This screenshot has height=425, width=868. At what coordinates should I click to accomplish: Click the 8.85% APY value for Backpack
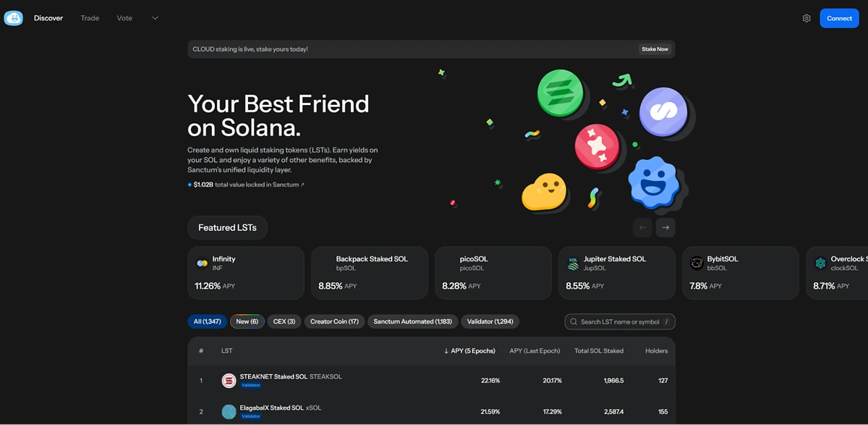(x=331, y=286)
